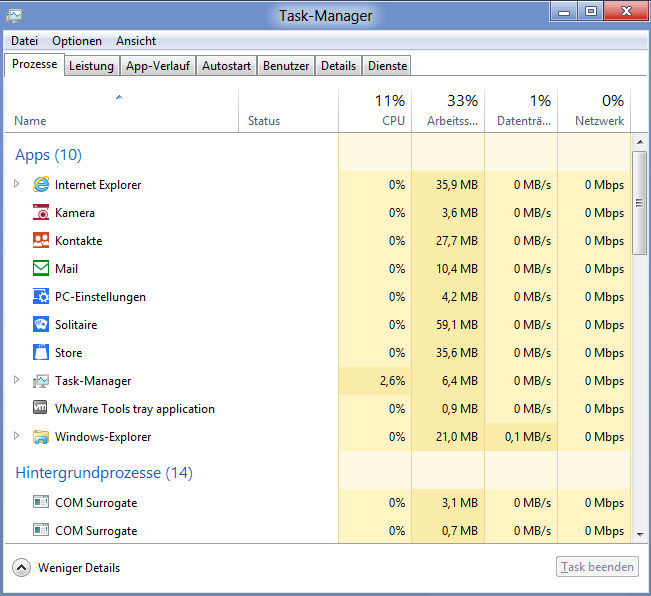Image resolution: width=651 pixels, height=596 pixels.
Task: Switch to the Dienste tab
Action: (x=387, y=66)
